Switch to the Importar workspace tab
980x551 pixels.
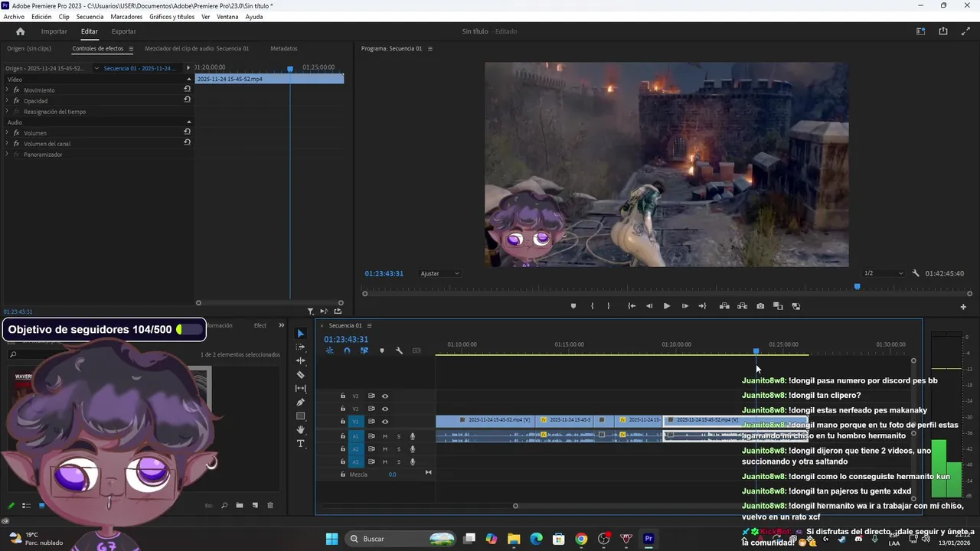click(x=54, y=31)
